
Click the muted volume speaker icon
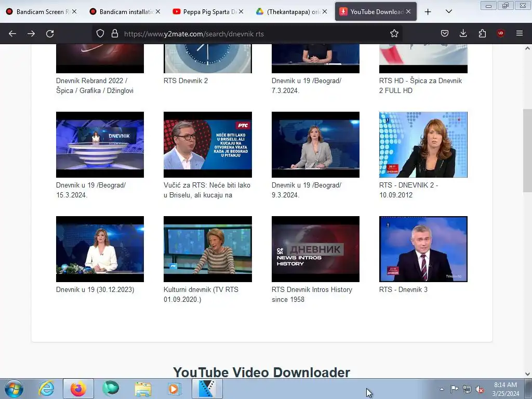[x=480, y=389]
